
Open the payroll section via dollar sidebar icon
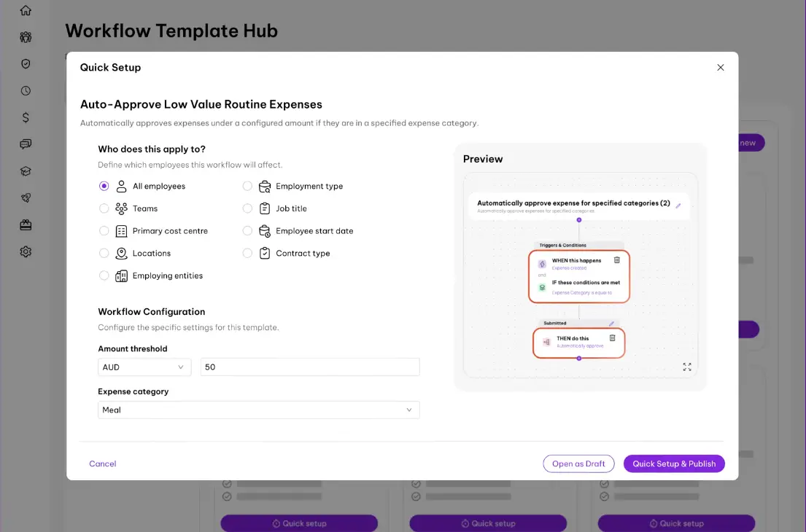coord(26,117)
